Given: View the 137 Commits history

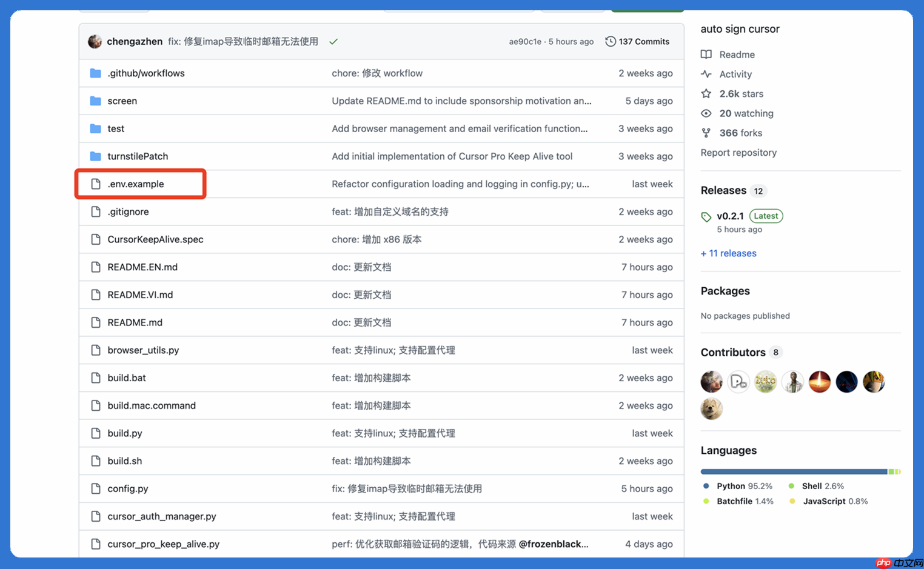Looking at the screenshot, I should [637, 41].
